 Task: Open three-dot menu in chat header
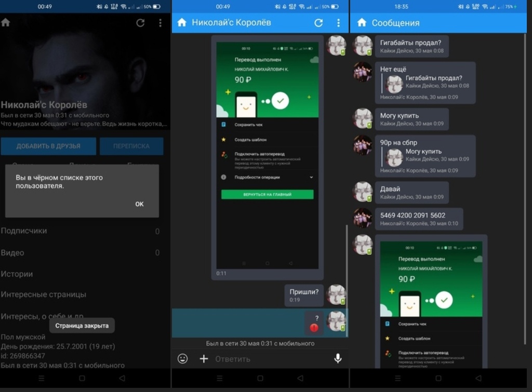pyautogui.click(x=338, y=23)
